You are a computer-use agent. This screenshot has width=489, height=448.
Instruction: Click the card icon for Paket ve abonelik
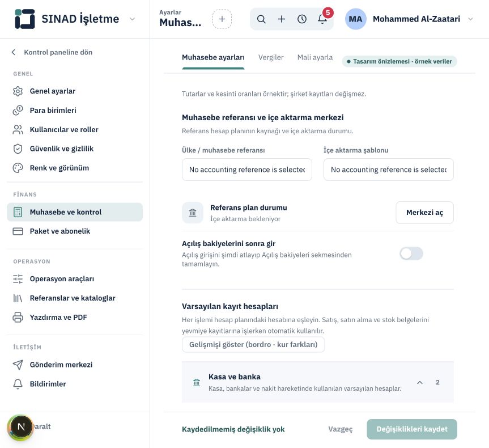pyautogui.click(x=18, y=231)
